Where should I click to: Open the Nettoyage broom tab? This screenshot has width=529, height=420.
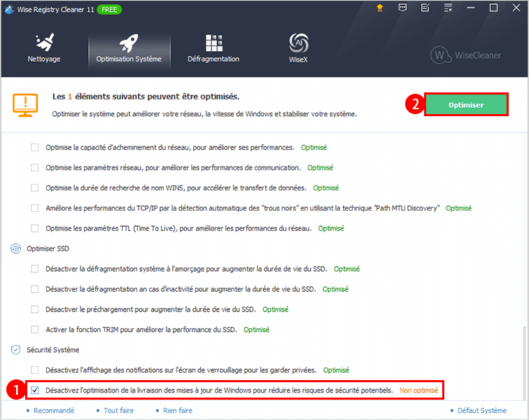click(44, 48)
